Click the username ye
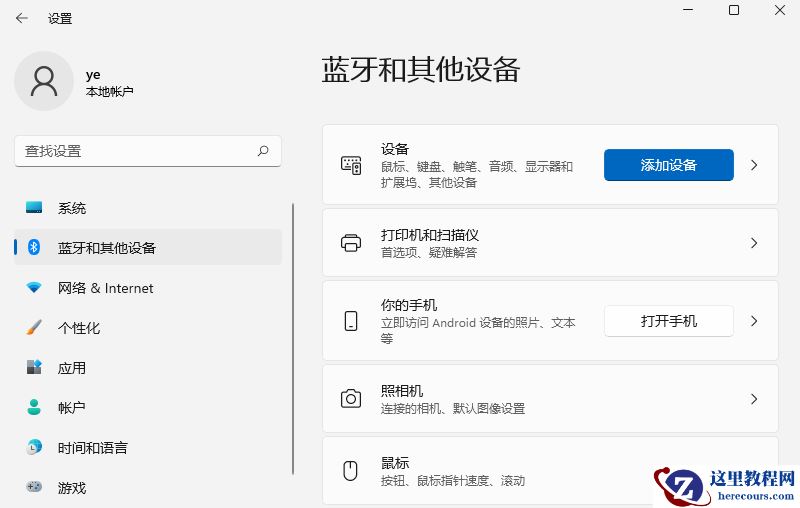This screenshot has width=800, height=508. click(93, 75)
